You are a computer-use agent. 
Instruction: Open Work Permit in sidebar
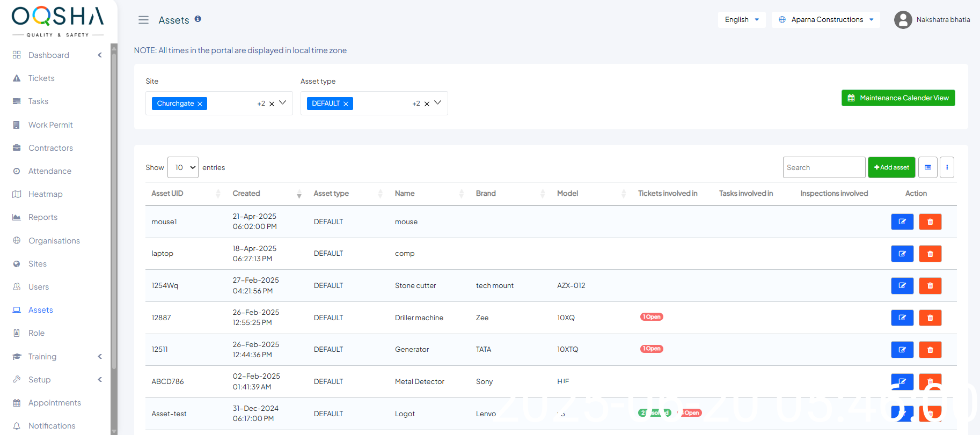(x=50, y=125)
